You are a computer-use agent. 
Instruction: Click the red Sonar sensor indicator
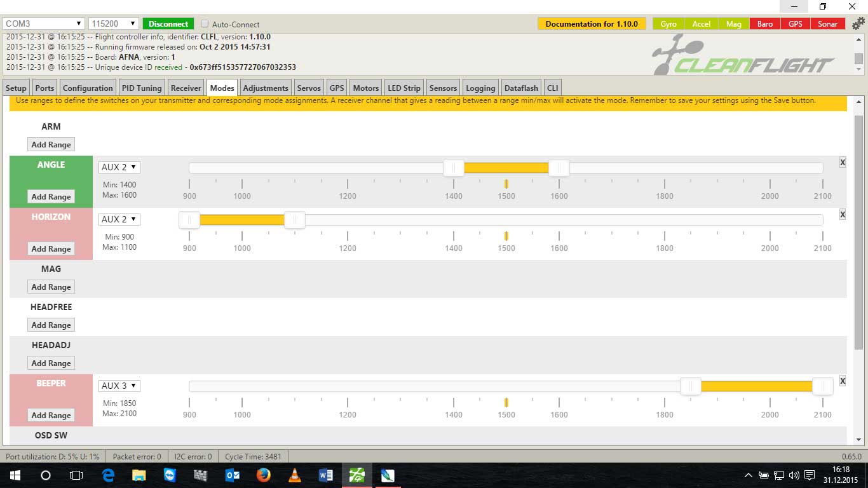(827, 24)
